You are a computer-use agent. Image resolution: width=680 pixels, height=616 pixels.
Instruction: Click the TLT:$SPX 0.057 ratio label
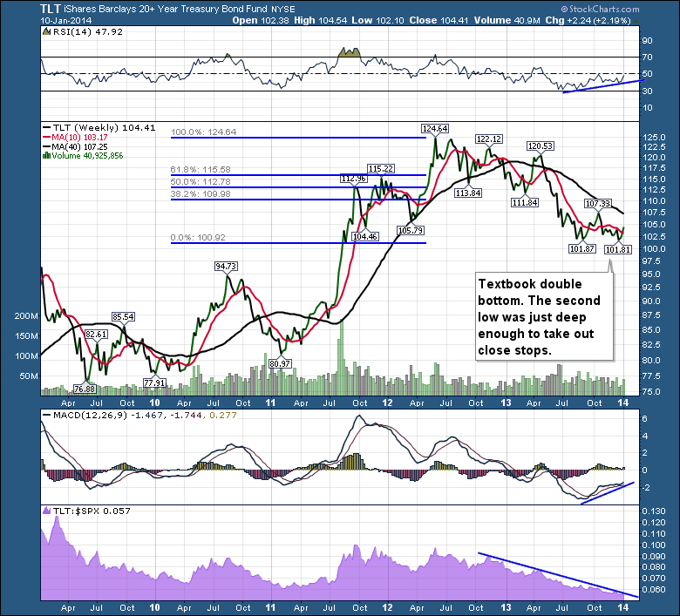[92, 511]
